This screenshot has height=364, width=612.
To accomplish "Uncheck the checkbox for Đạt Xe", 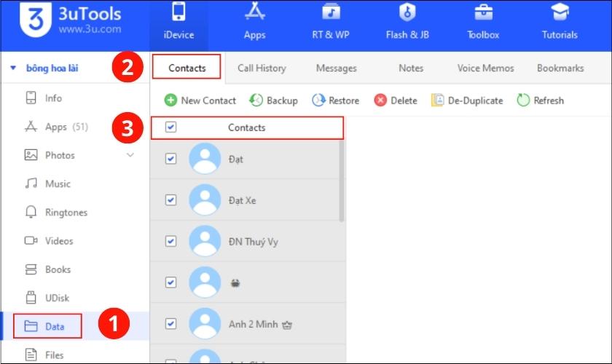I will [x=170, y=199].
